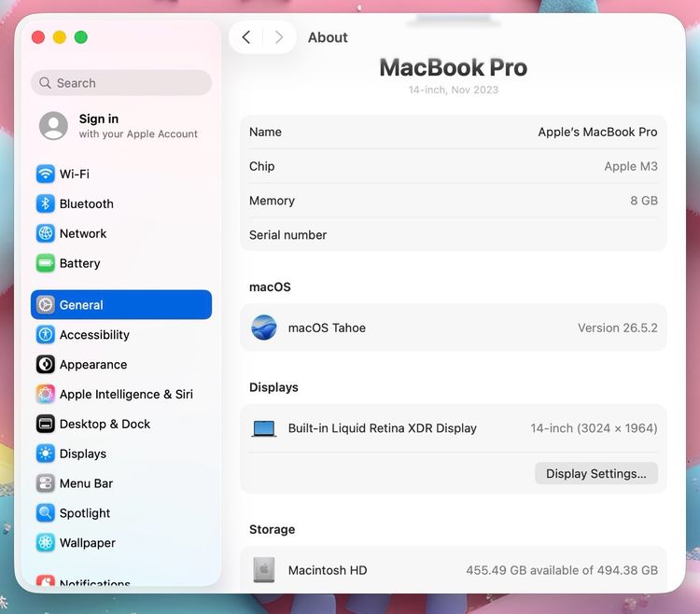Click 455.49 GB available of 494.38 GB

562,570
